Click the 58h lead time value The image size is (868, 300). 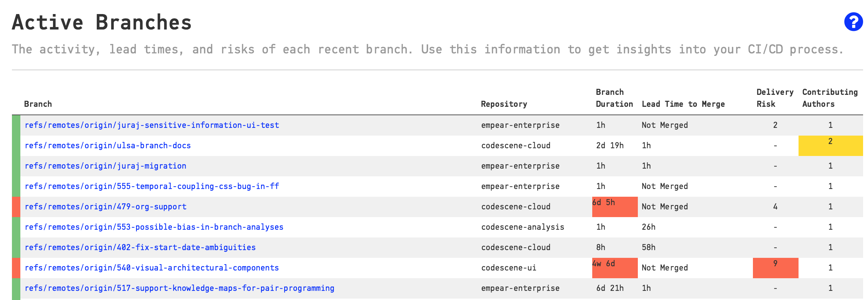coord(648,247)
